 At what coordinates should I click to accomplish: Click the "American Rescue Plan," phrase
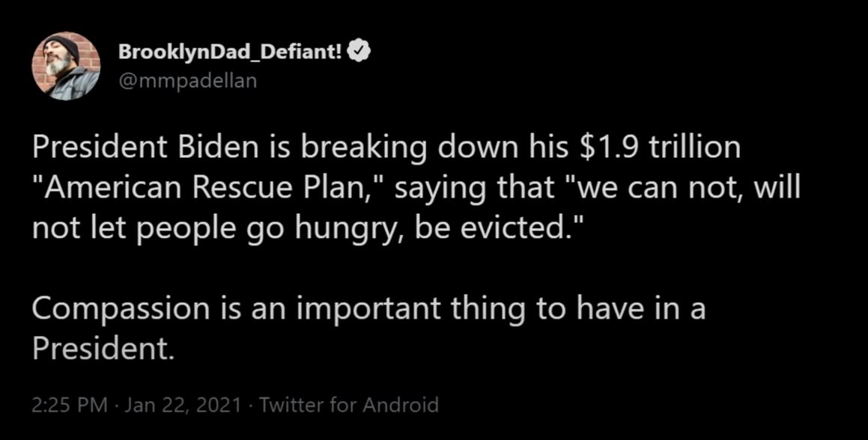pyautogui.click(x=209, y=188)
